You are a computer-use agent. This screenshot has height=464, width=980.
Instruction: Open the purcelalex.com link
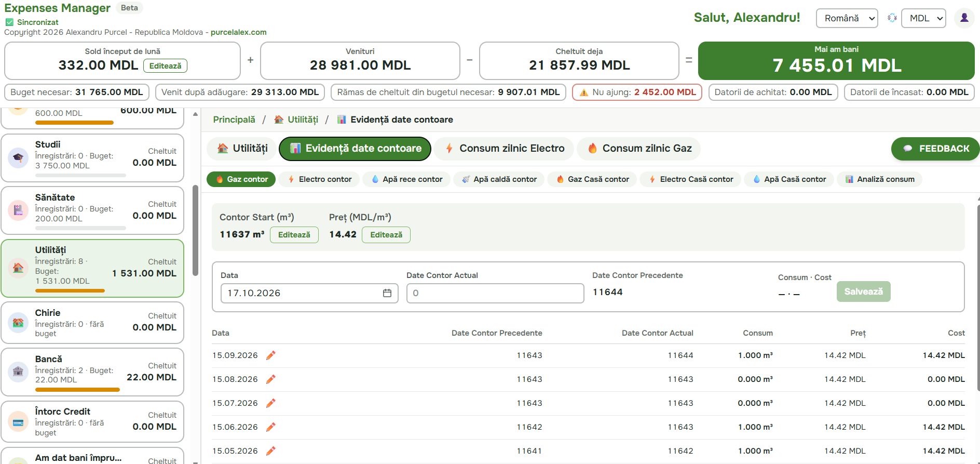(239, 32)
